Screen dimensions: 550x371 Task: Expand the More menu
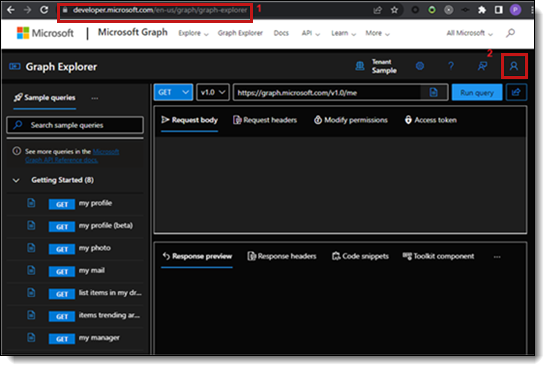point(377,33)
